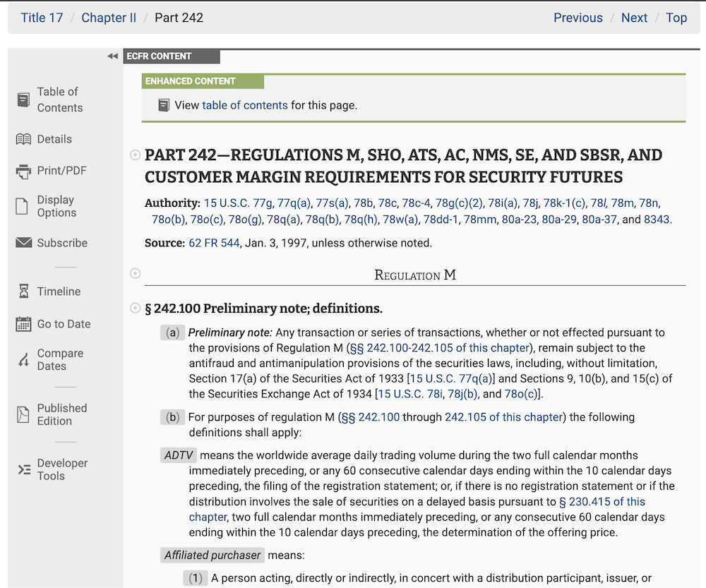Collapse the sidebar with double-arrow icon
706x588 pixels.
pos(112,56)
